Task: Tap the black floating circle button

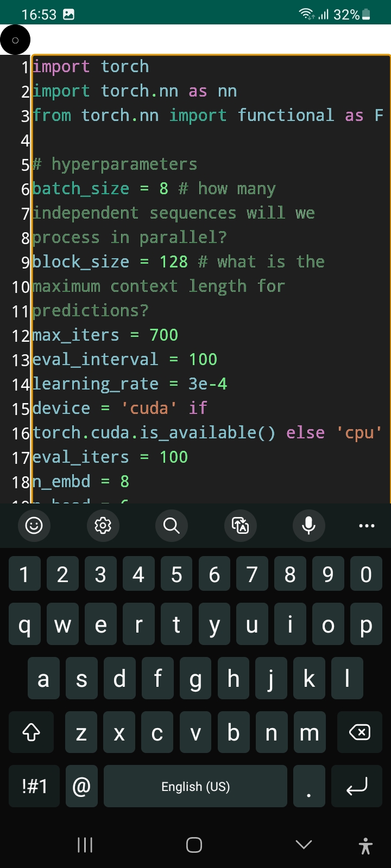Action: (x=15, y=40)
